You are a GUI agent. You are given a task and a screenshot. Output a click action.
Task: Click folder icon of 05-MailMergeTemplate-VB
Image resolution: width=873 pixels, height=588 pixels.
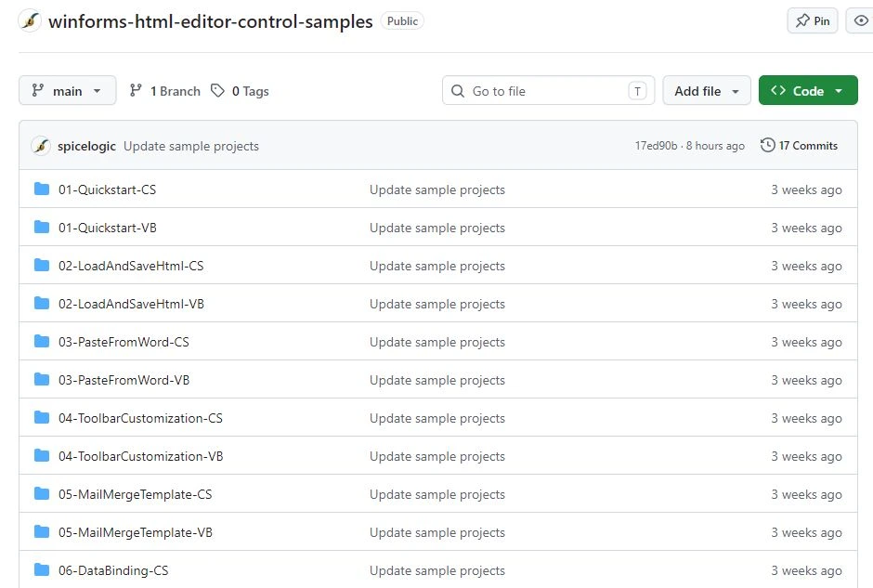tap(41, 531)
